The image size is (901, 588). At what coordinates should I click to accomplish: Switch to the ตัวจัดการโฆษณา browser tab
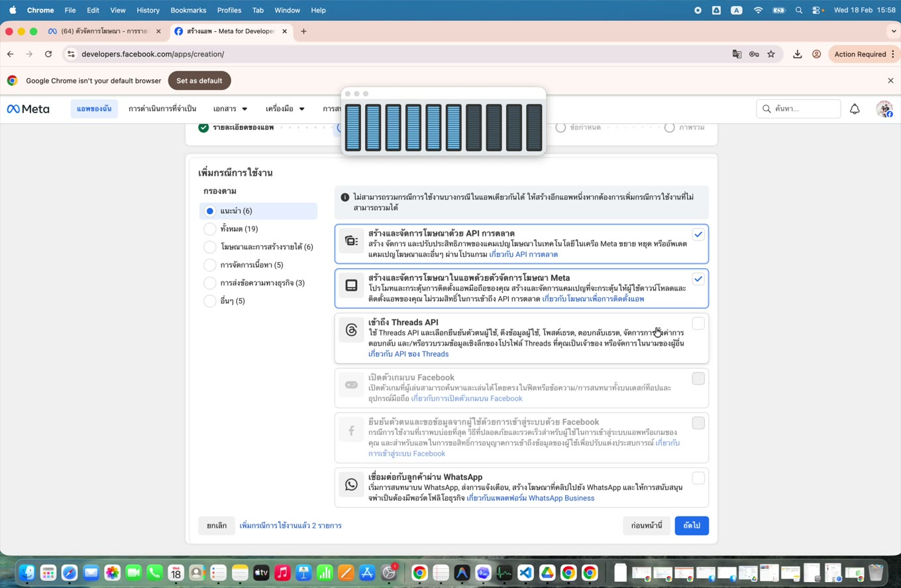(x=104, y=31)
